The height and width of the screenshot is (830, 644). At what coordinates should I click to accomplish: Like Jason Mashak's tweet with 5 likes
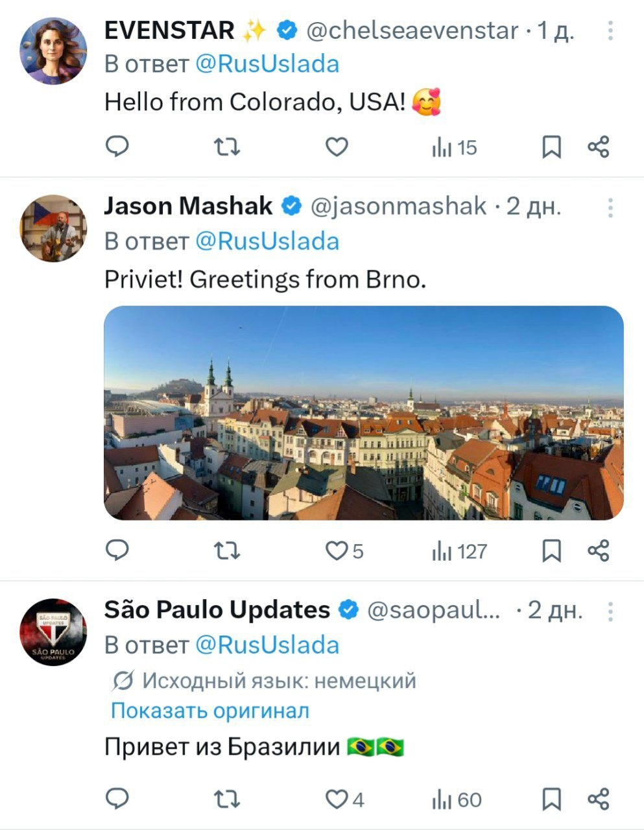(x=337, y=551)
